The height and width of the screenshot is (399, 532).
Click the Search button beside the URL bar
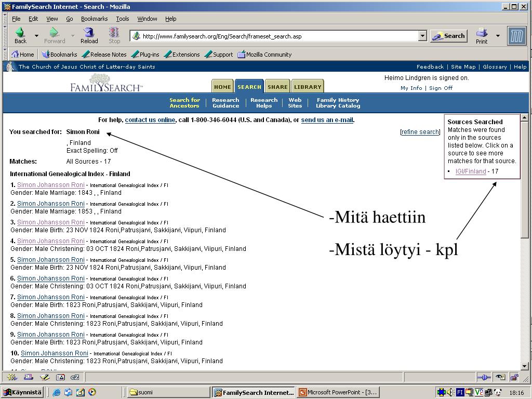[x=448, y=36]
